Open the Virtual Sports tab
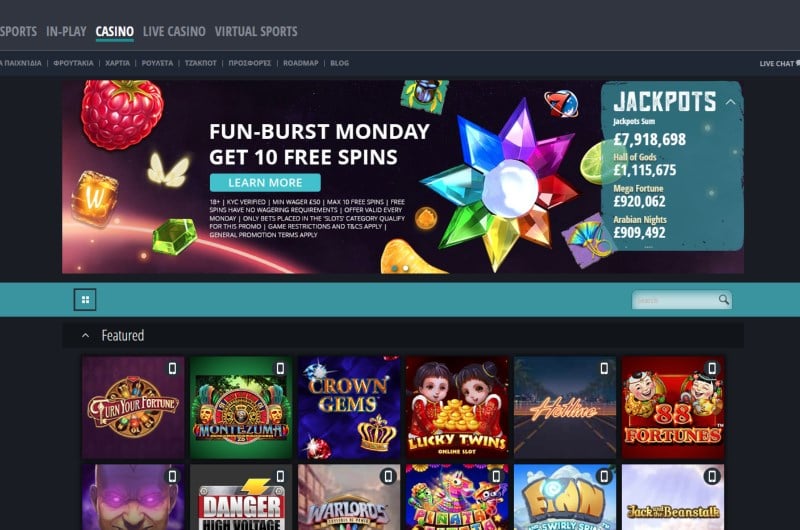The height and width of the screenshot is (530, 800). coord(256,32)
